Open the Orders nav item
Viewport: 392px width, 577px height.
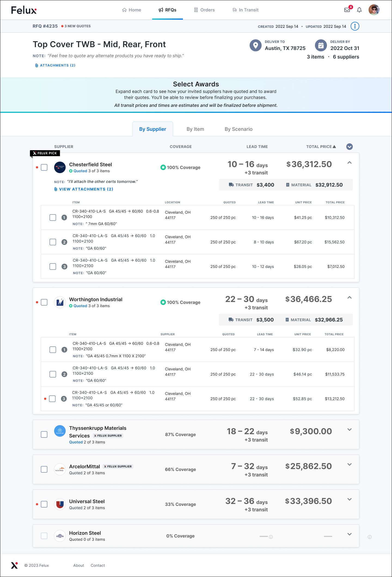(x=204, y=10)
